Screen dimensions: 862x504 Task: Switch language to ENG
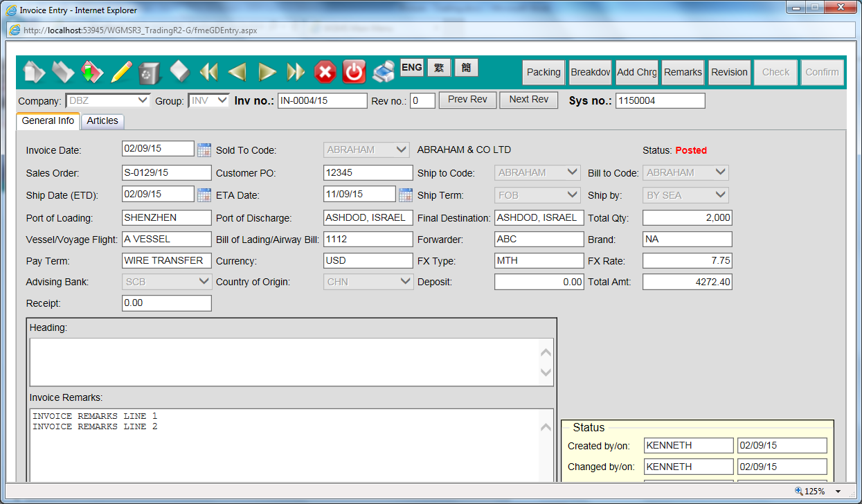pyautogui.click(x=412, y=68)
